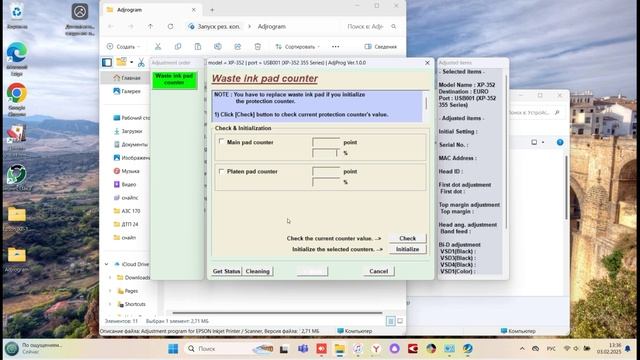The width and height of the screenshot is (640, 360).
Task: Collapse the iCloud Drive tree node
Action: click(x=107, y=264)
